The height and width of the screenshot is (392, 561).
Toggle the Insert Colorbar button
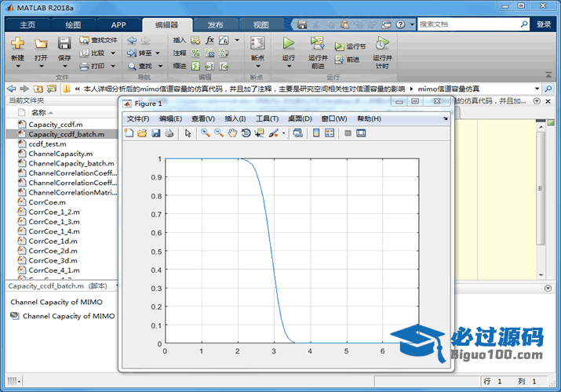click(316, 133)
